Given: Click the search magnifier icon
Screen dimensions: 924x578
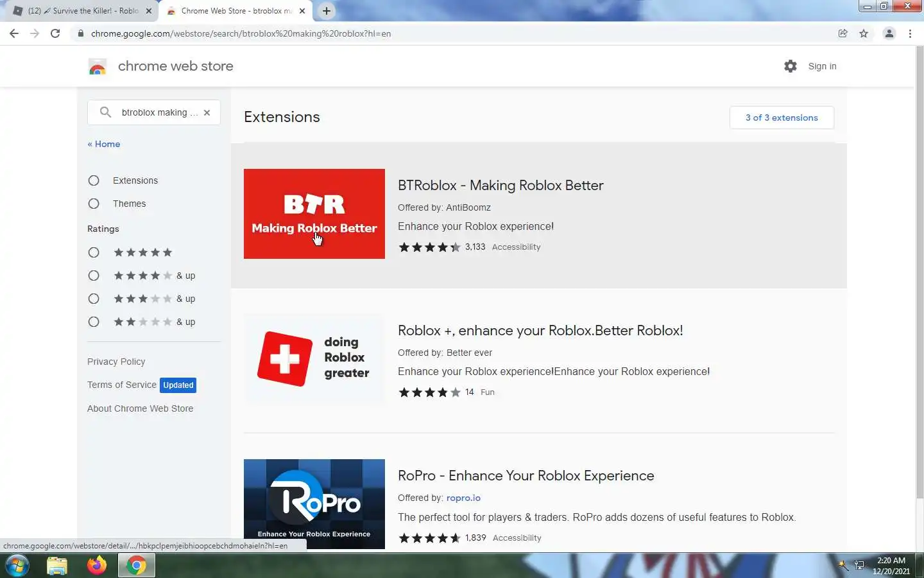Looking at the screenshot, I should (106, 112).
